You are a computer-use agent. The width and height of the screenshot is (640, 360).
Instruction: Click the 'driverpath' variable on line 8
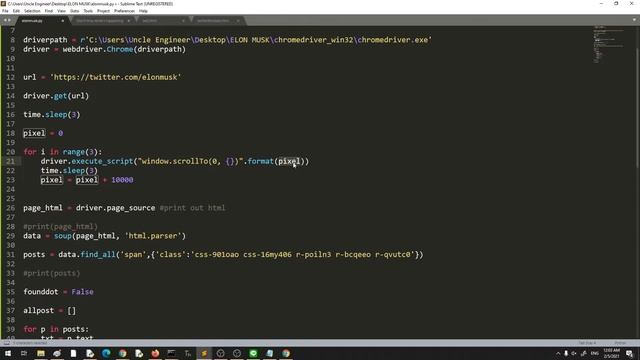click(45, 40)
